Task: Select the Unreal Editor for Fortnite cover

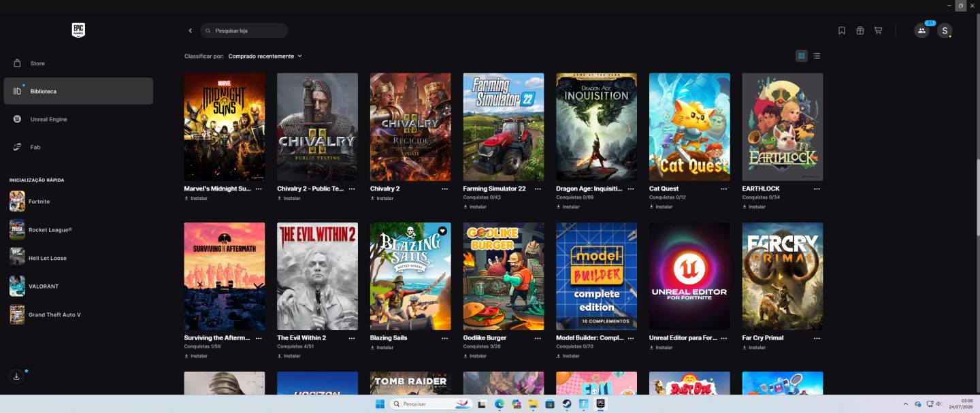Action: click(689, 276)
